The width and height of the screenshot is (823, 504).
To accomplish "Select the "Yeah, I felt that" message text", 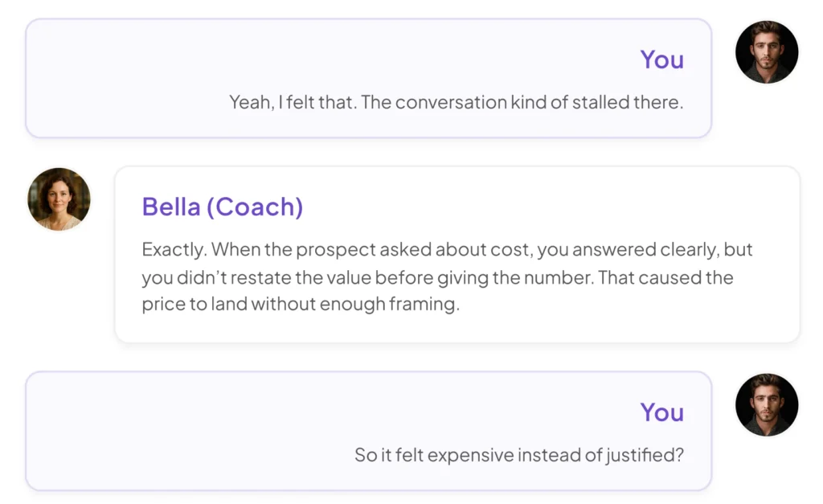I will 456,103.
